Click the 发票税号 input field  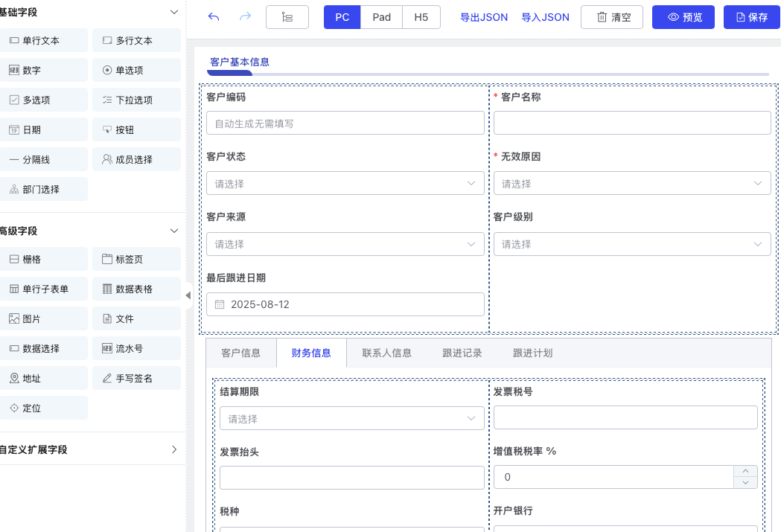625,417
